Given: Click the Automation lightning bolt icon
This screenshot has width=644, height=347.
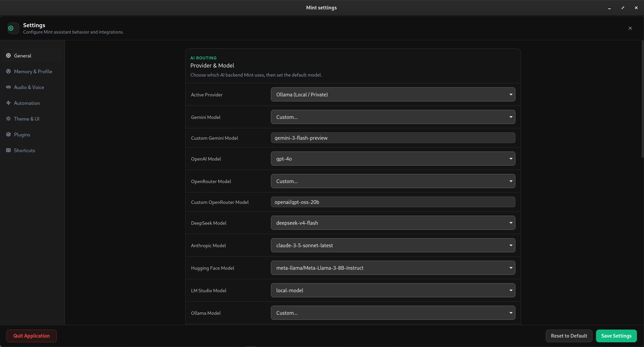Looking at the screenshot, I should click(x=8, y=103).
